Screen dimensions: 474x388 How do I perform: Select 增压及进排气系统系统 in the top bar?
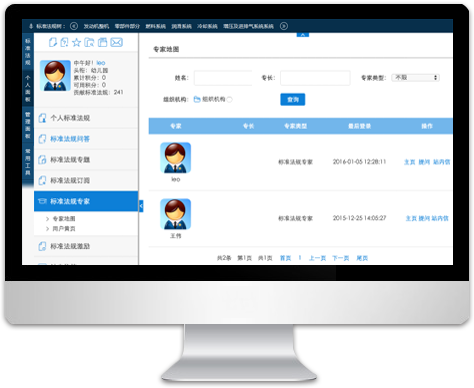[x=248, y=26]
